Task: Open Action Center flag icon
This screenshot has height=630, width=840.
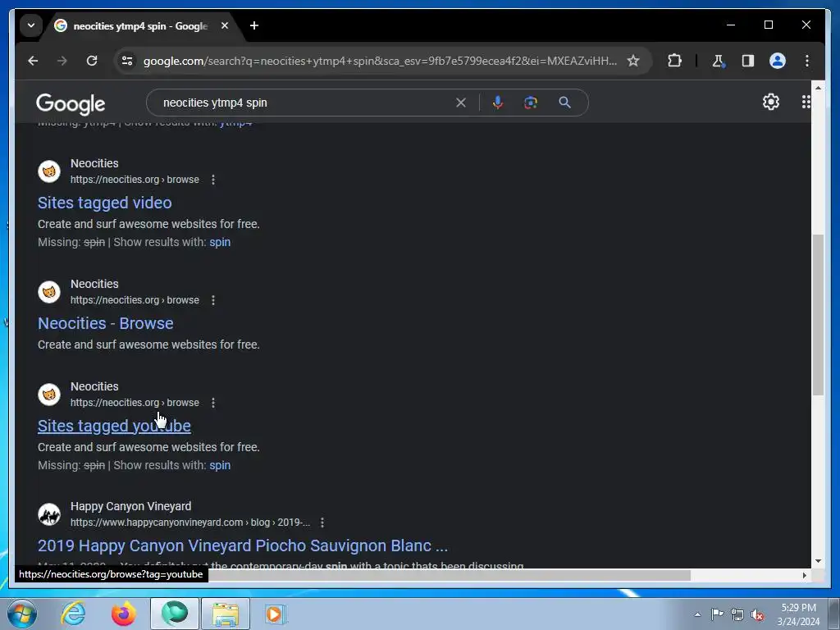Action: [x=717, y=614]
